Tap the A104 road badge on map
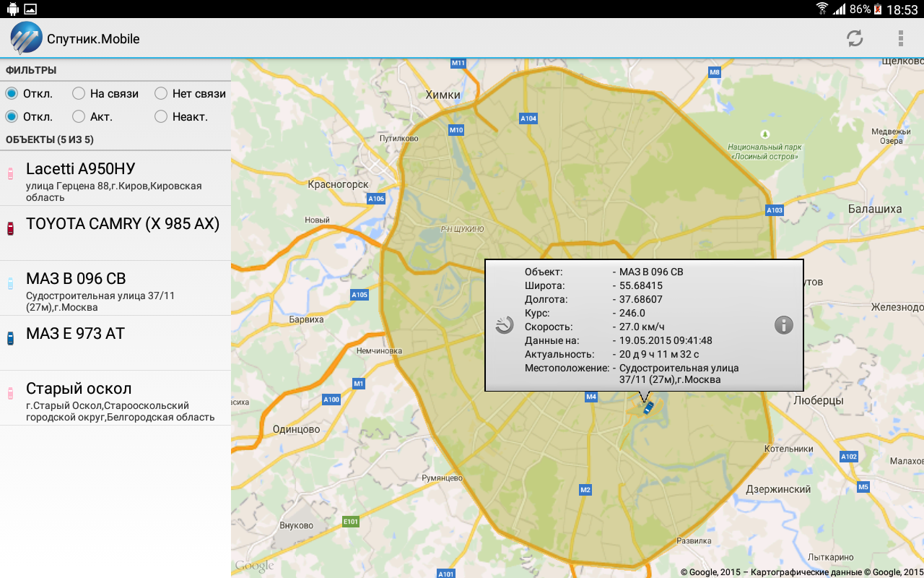This screenshot has height=578, width=924. click(528, 118)
